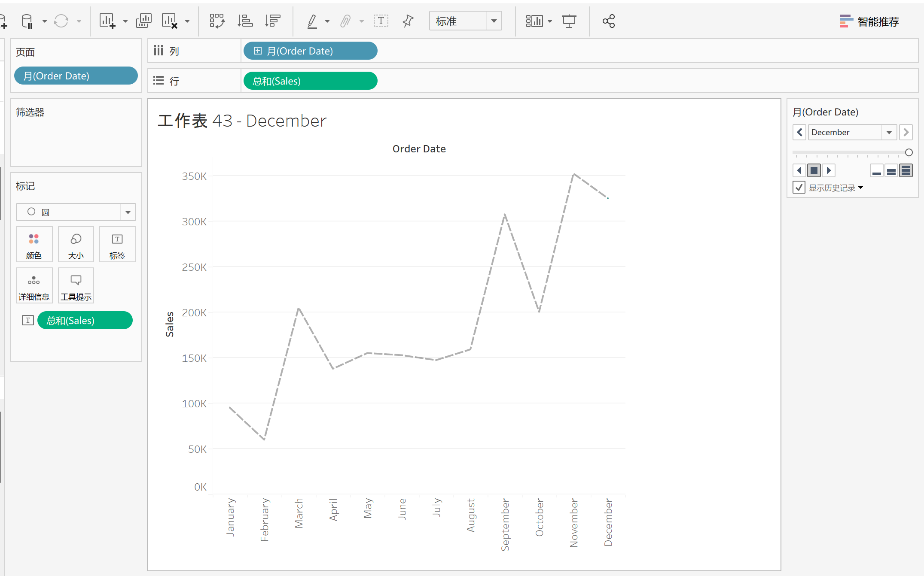924x576 pixels.
Task: Open the highlight dropdown arrow
Action: click(x=327, y=21)
